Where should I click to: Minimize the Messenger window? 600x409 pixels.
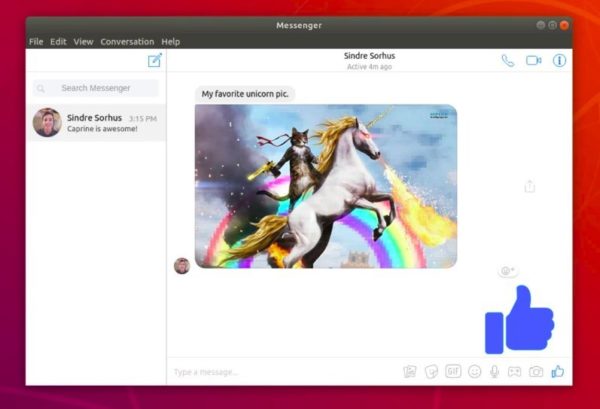pos(540,25)
